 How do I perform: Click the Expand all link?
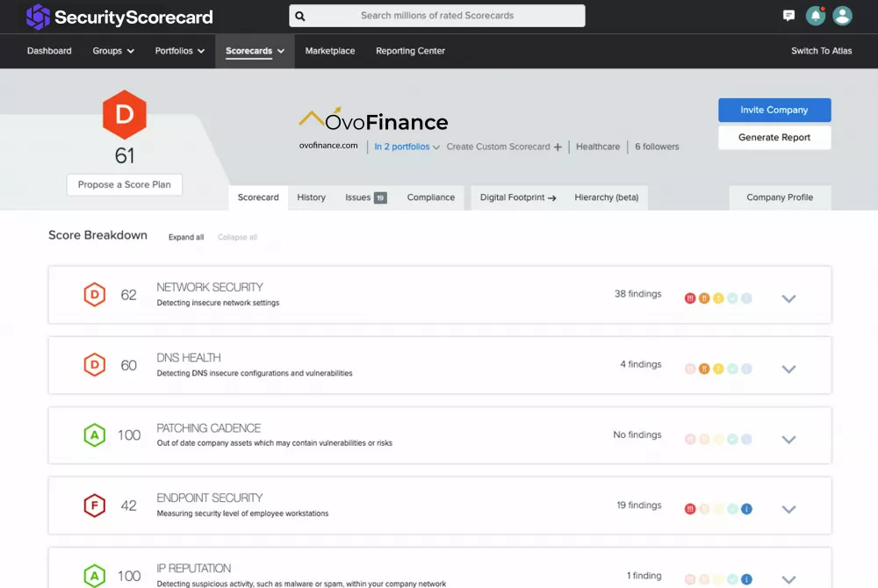point(186,237)
